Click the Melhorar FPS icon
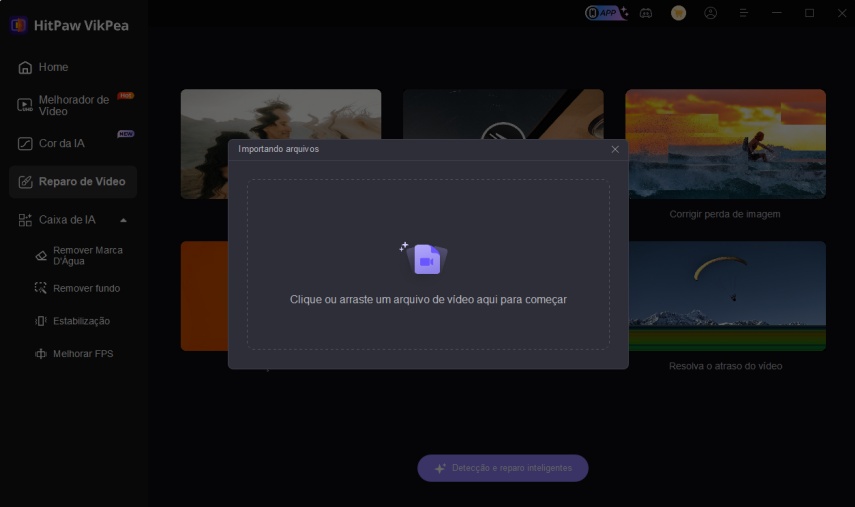This screenshot has width=855, height=507. 41,354
